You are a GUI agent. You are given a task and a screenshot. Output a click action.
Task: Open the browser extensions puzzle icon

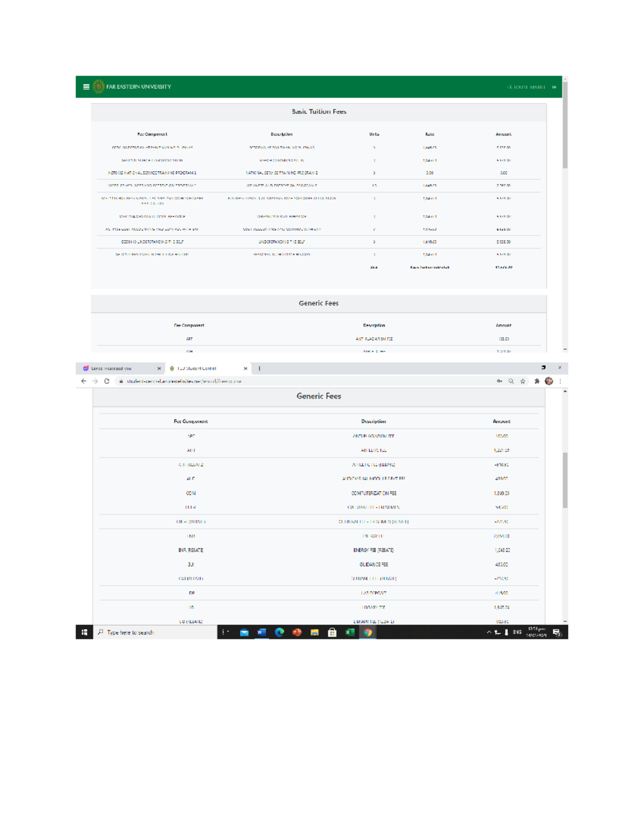(x=537, y=381)
